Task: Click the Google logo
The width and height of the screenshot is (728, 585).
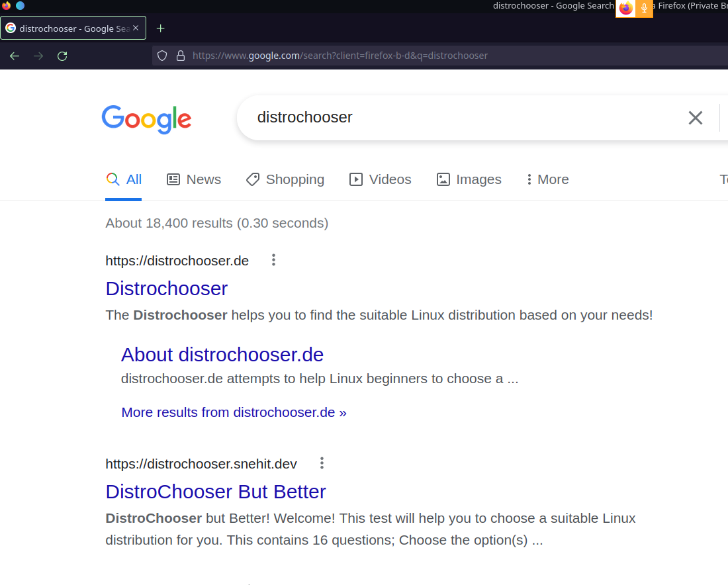Action: (x=146, y=119)
